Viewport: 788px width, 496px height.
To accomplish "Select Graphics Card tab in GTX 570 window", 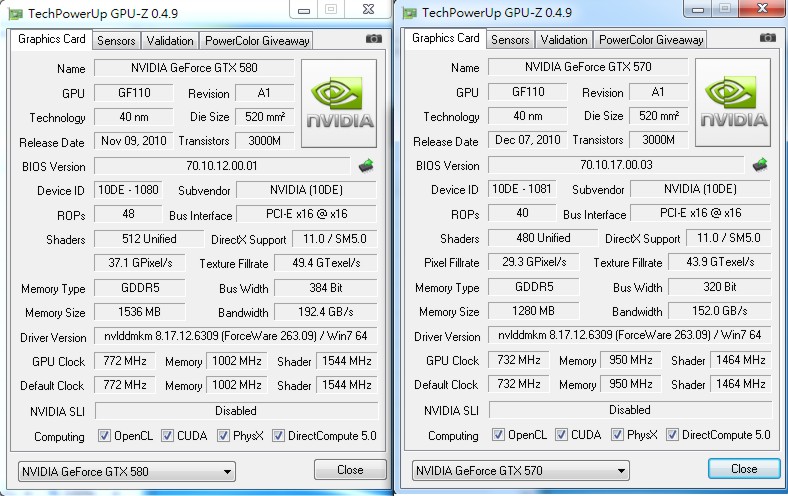I will [446, 38].
